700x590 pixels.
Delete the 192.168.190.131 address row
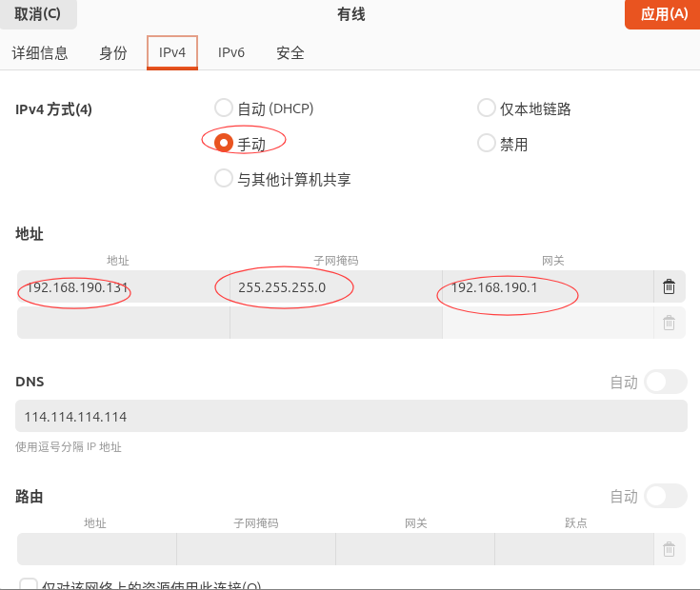pyautogui.click(x=669, y=286)
